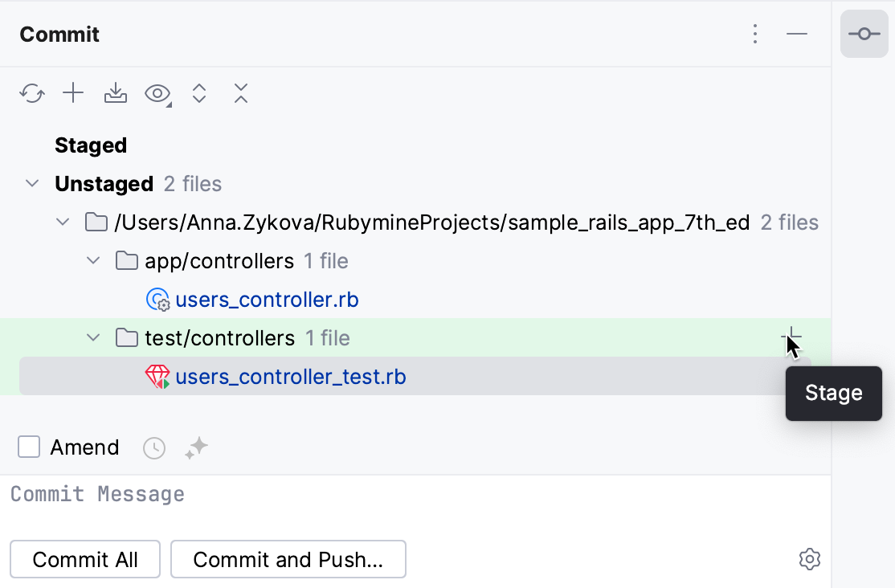Image resolution: width=895 pixels, height=588 pixels.
Task: Open commit options via the gear icon
Action: 810,559
